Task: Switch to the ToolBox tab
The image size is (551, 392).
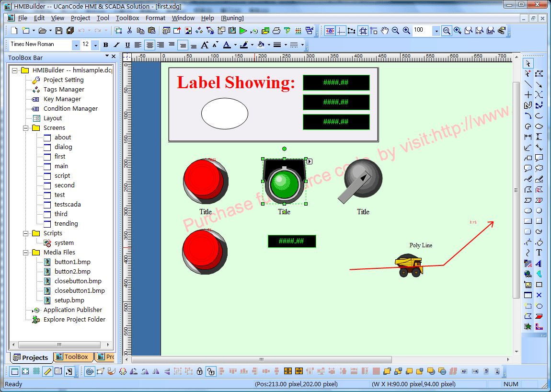Action: pos(72,357)
